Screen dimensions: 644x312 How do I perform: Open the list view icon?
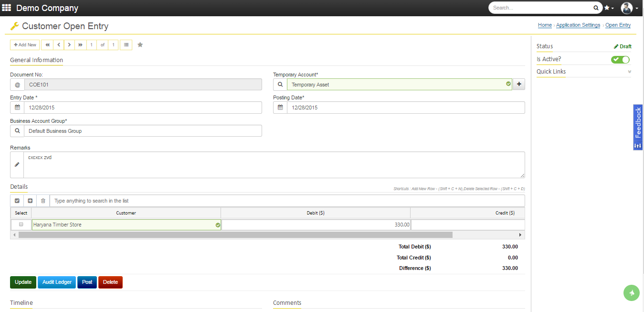click(x=126, y=45)
